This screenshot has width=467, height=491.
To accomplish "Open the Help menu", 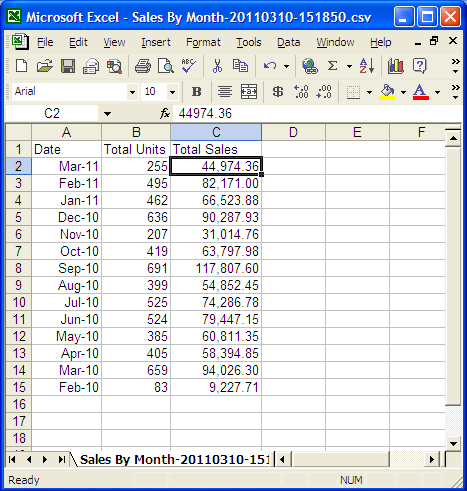I will click(x=381, y=42).
